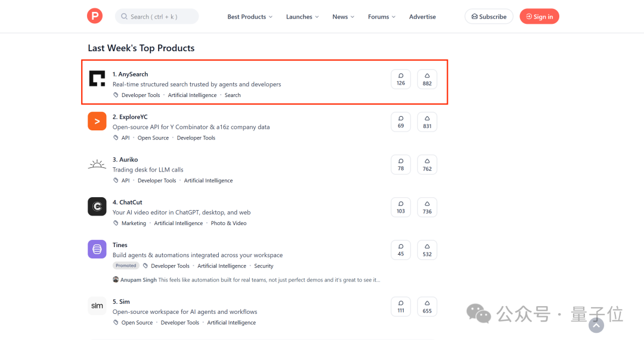Click the Promoted badge on Tines
644x340 pixels.
pos(126,266)
